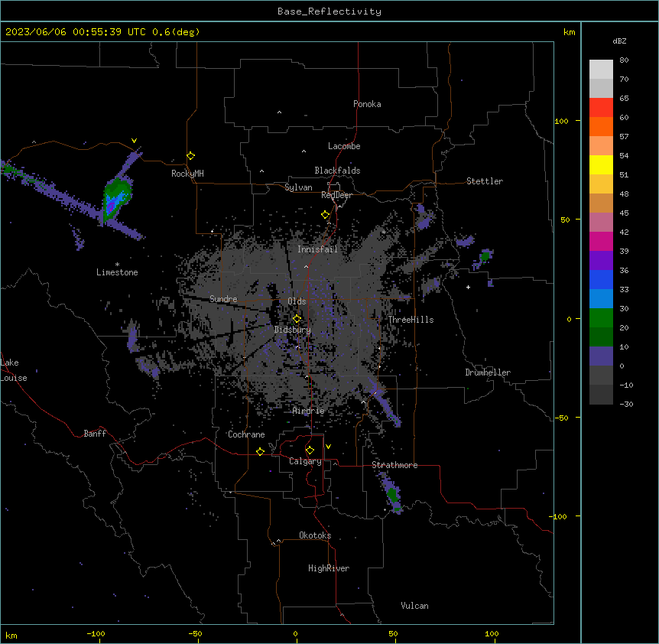The width and height of the screenshot is (659, 644).
Task: Click the green storm cell east of Stettler road
Action: (485, 255)
